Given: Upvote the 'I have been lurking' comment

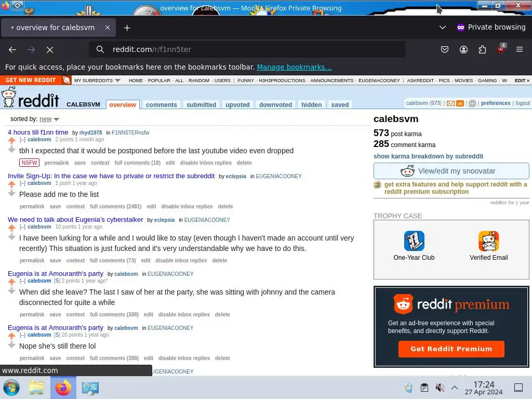Looking at the screenshot, I should [x=11, y=228].
